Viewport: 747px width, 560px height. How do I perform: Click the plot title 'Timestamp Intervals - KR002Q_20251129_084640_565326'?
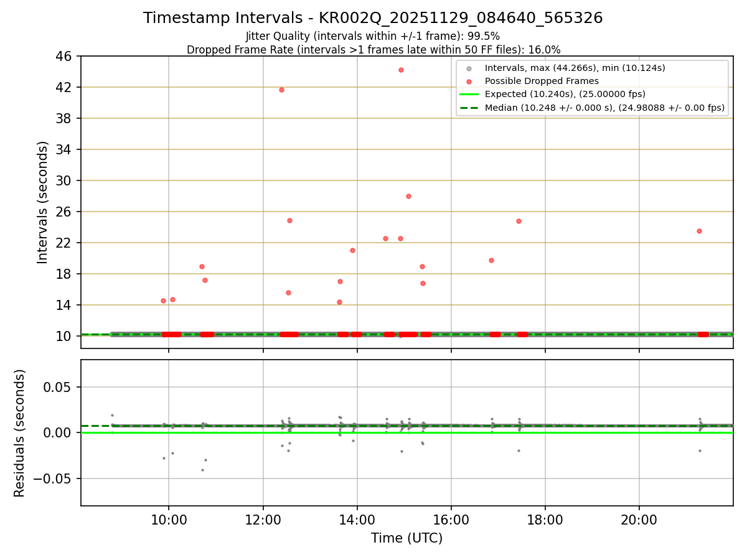click(373, 18)
